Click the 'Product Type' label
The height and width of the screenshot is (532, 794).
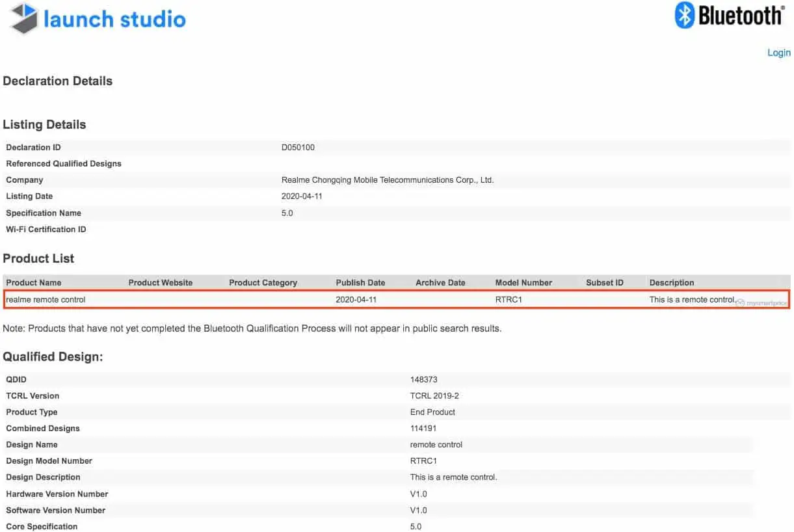[x=32, y=412]
